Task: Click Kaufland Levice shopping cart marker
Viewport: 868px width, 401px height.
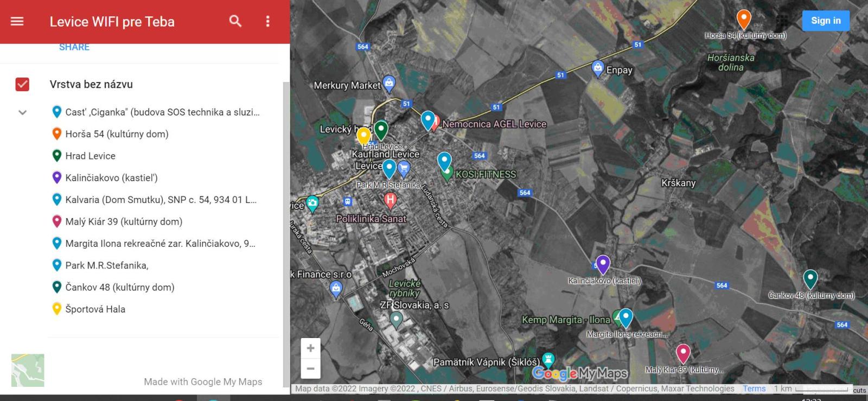Action: [404, 169]
